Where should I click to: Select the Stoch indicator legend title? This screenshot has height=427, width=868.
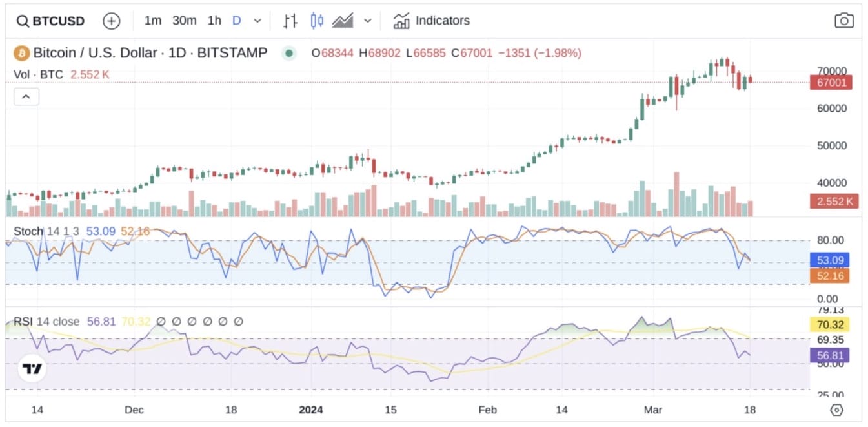click(x=28, y=231)
